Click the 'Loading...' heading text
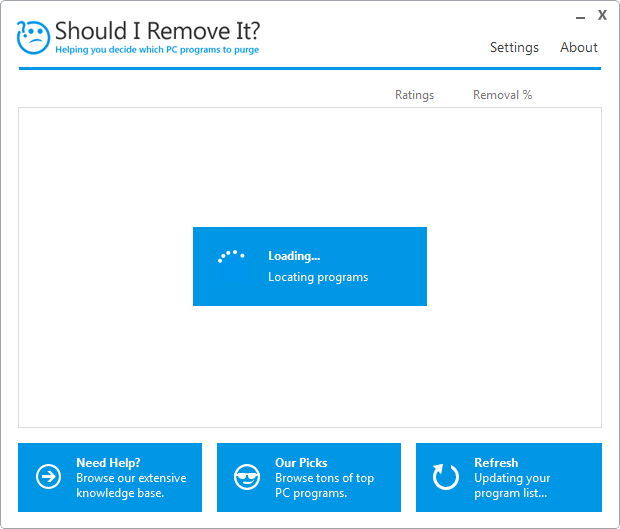The height and width of the screenshot is (529, 620). (294, 256)
